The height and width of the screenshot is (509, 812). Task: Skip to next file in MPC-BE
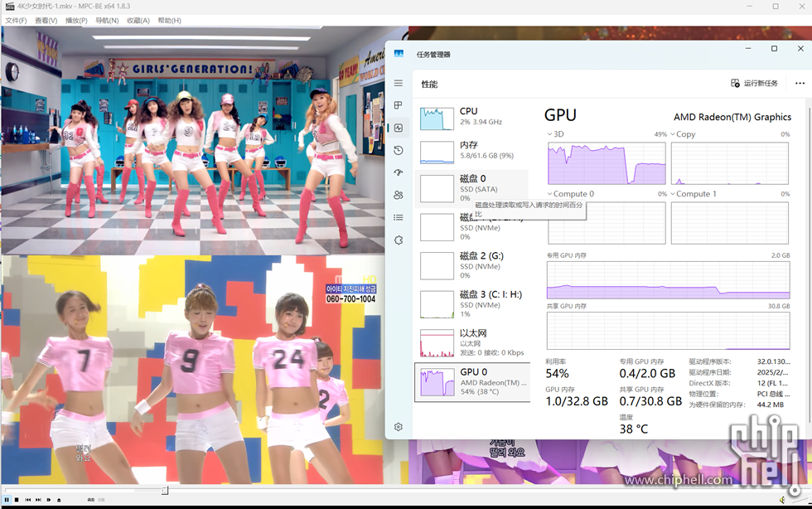[x=38, y=500]
